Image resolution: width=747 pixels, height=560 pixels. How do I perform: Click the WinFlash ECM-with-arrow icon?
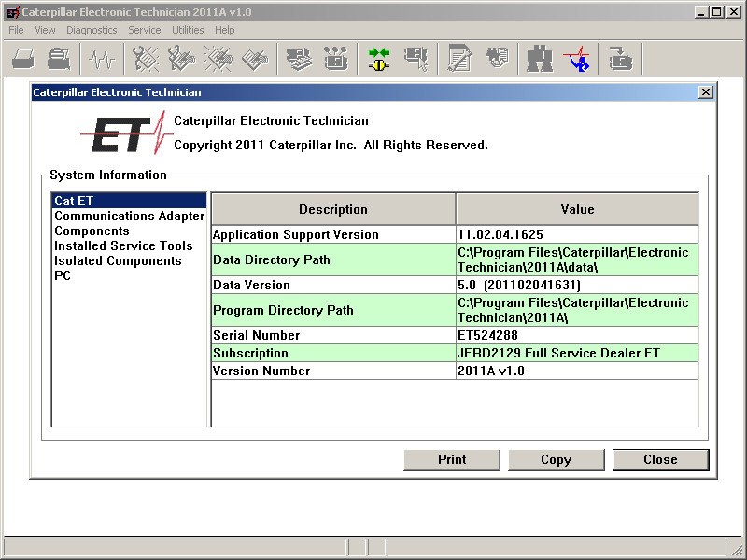[620, 59]
